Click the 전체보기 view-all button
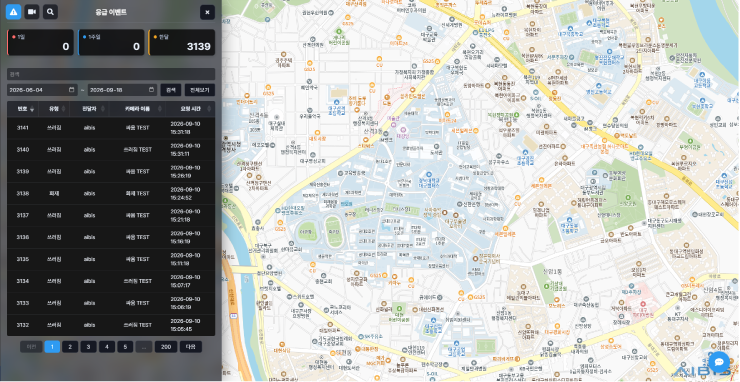Screen dimensions: 740x382 pos(200,90)
